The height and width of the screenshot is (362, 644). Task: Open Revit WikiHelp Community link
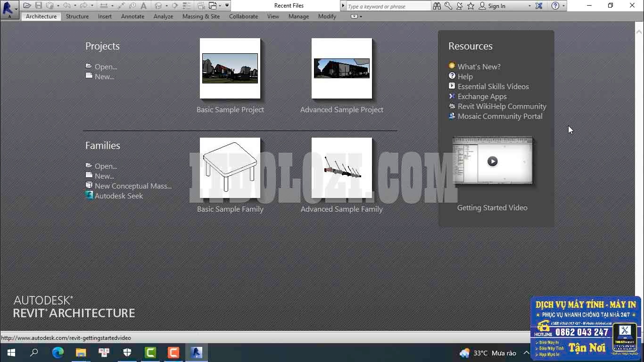[x=502, y=106]
